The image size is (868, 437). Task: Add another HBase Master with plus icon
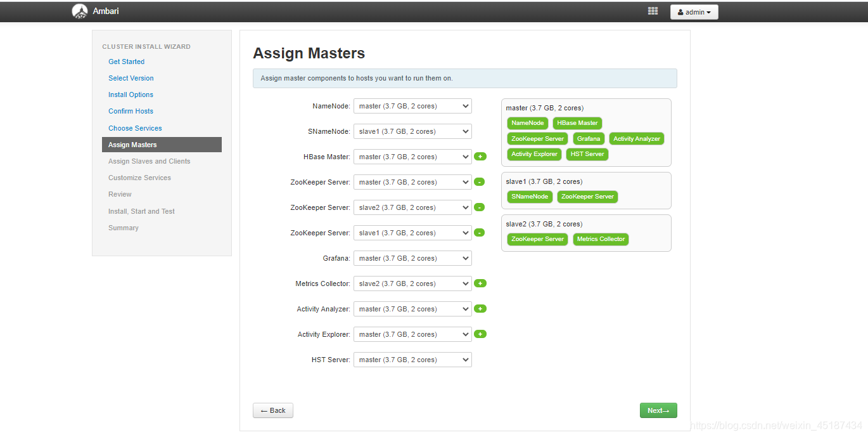point(480,157)
